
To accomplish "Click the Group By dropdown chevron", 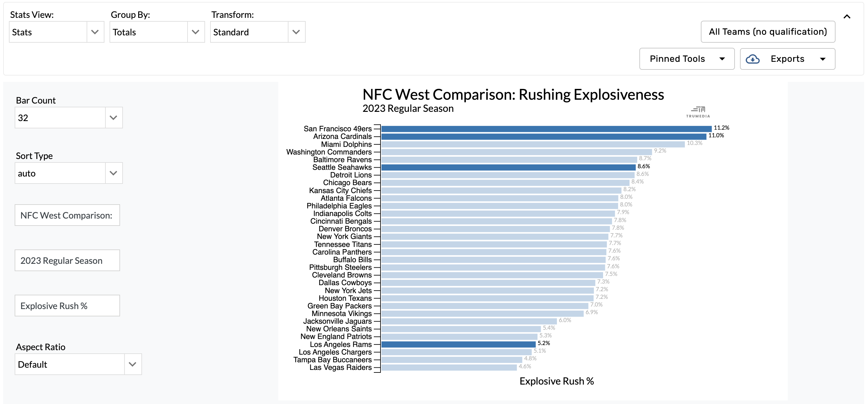I will pyautogui.click(x=196, y=32).
